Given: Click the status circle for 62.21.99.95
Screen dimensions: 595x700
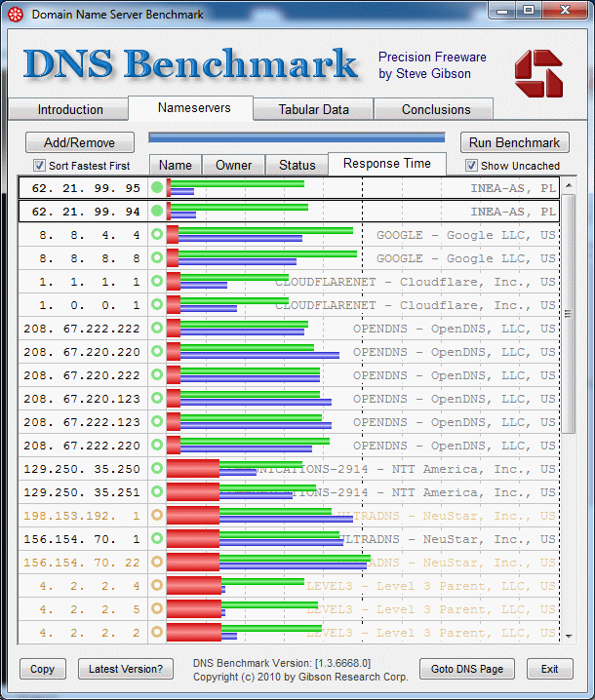Looking at the screenshot, I should point(157,187).
